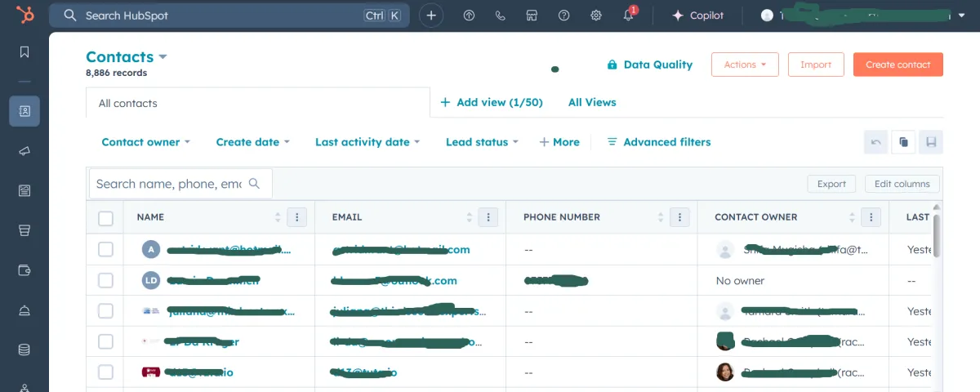
Task: Open the Last activity date filter dropdown
Action: pyautogui.click(x=367, y=142)
